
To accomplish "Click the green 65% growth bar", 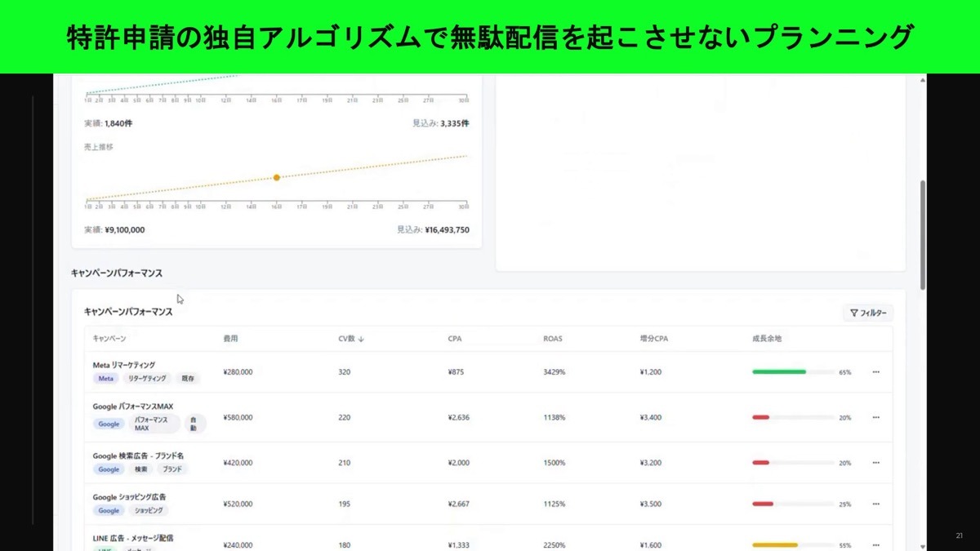I will pos(779,372).
